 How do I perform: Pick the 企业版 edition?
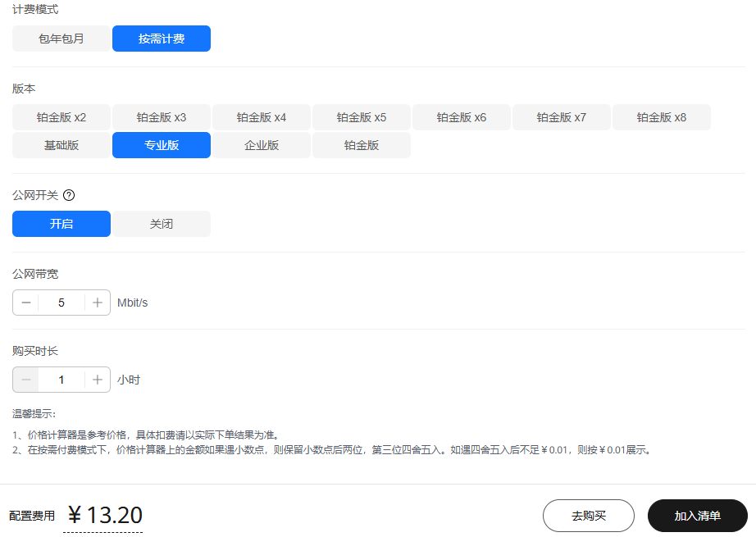coord(262,145)
